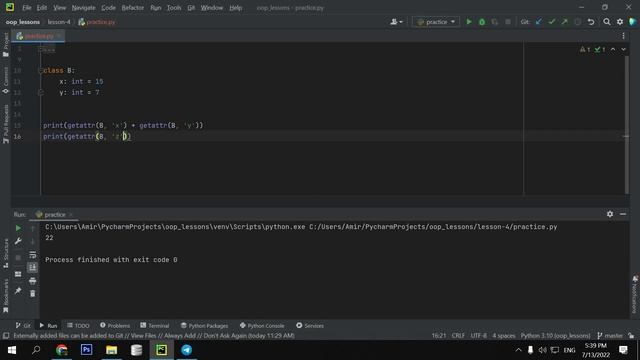Image resolution: width=640 pixels, height=360 pixels.
Task: Open Run panel settings gear
Action: tap(610, 214)
